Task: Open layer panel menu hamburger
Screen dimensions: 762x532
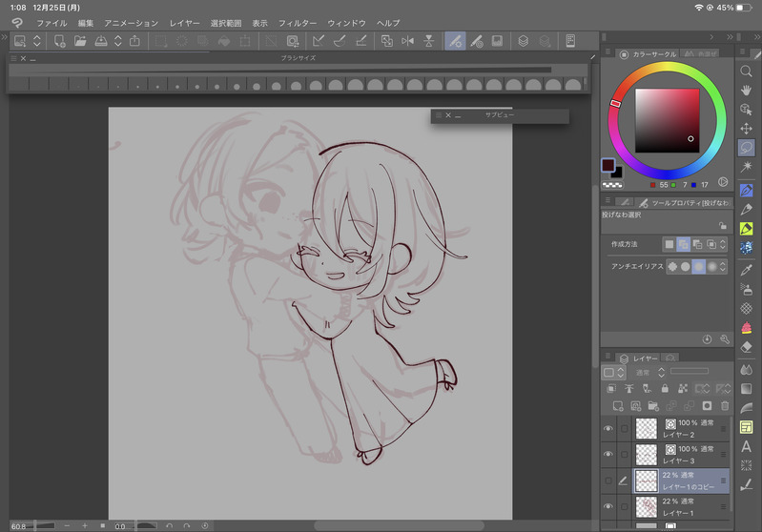Action: tap(608, 357)
